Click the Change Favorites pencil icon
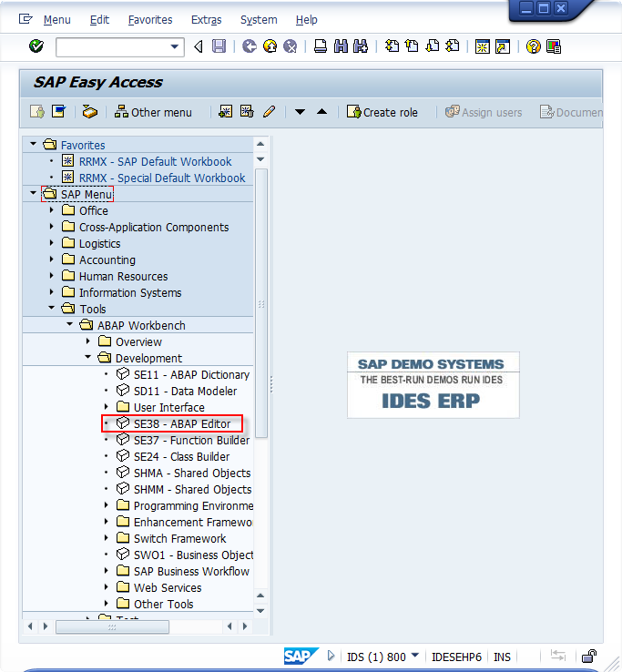 point(269,112)
